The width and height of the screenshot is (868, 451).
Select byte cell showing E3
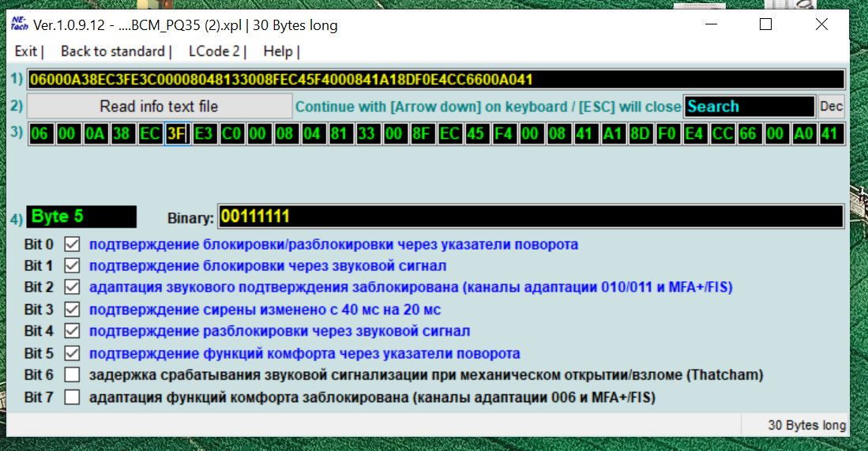[205, 134]
